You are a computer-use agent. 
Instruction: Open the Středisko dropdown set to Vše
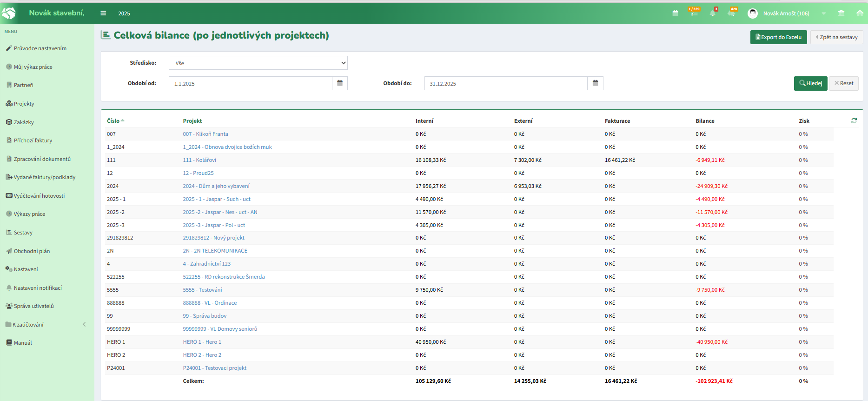pyautogui.click(x=258, y=63)
